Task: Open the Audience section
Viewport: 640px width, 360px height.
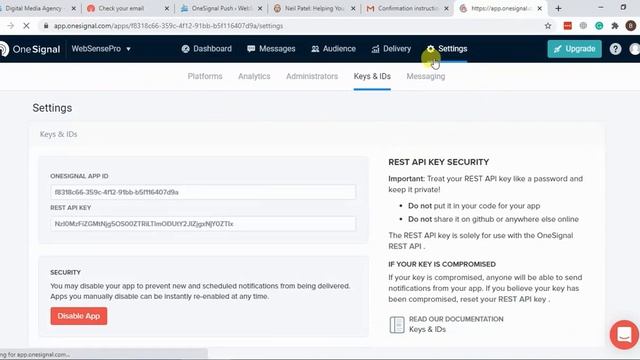Action: coord(333,49)
